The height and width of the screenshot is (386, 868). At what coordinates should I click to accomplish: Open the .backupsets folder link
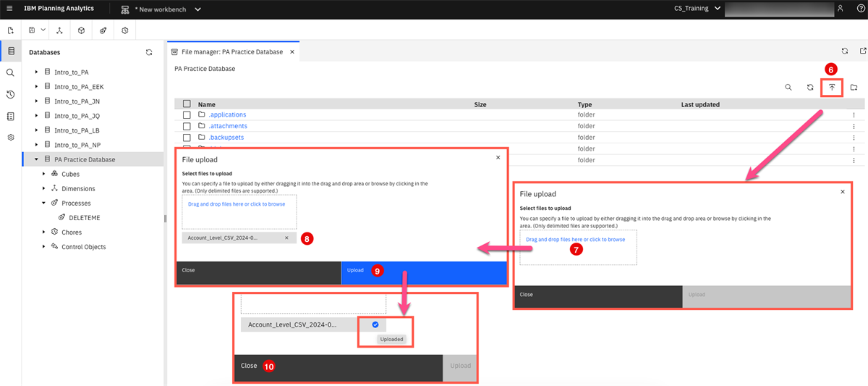226,138
